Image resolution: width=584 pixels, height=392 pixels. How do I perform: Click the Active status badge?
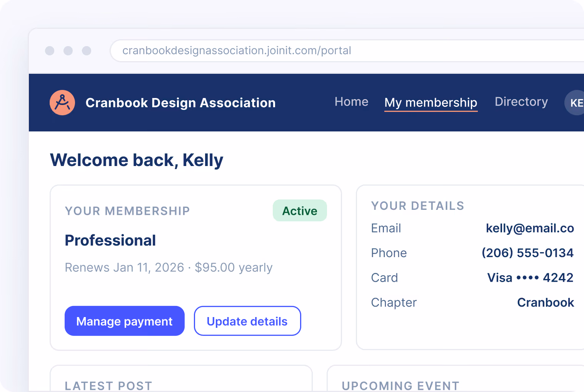coord(300,211)
